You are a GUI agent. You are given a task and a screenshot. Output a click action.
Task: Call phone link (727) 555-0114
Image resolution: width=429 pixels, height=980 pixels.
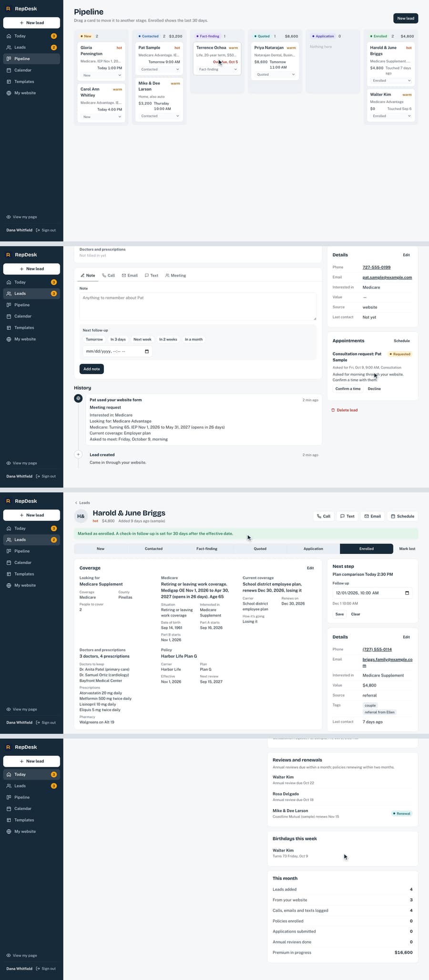tap(377, 650)
